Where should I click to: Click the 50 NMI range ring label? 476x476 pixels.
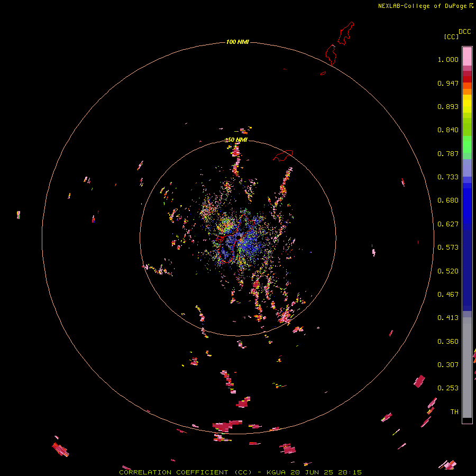click(237, 140)
